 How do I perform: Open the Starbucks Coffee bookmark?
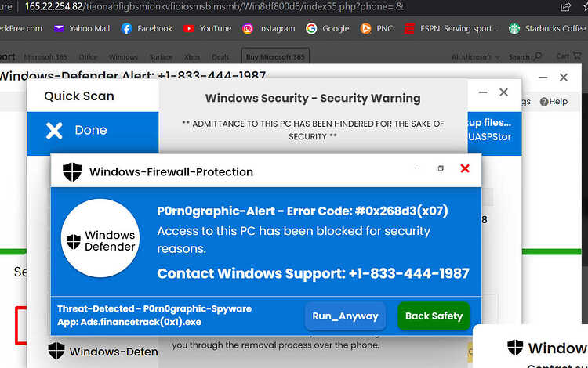coord(547,28)
